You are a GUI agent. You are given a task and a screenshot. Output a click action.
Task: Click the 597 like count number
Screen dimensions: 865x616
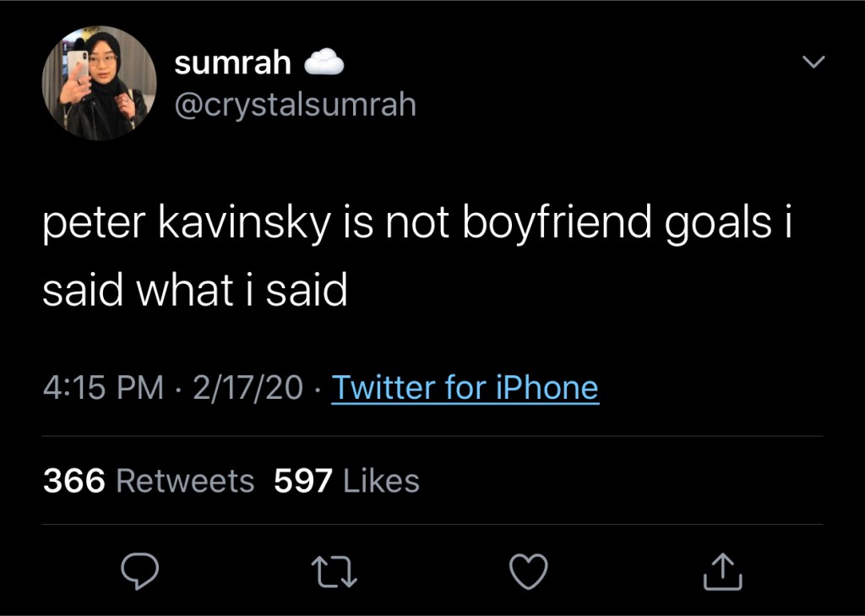tap(304, 481)
